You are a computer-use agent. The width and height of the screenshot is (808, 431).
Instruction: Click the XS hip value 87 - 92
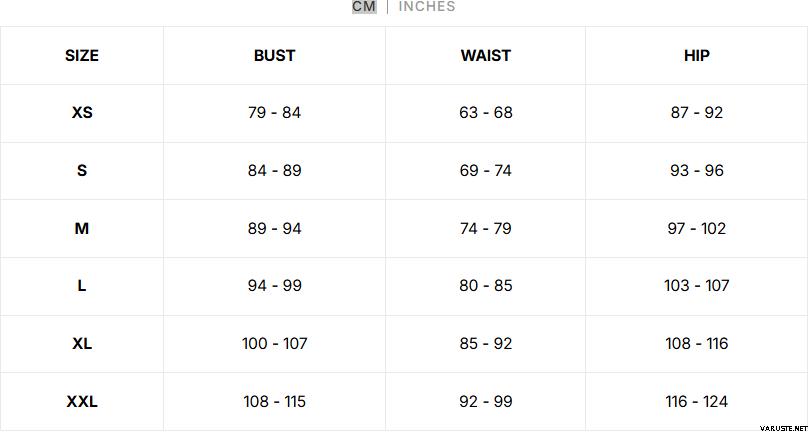[697, 113]
